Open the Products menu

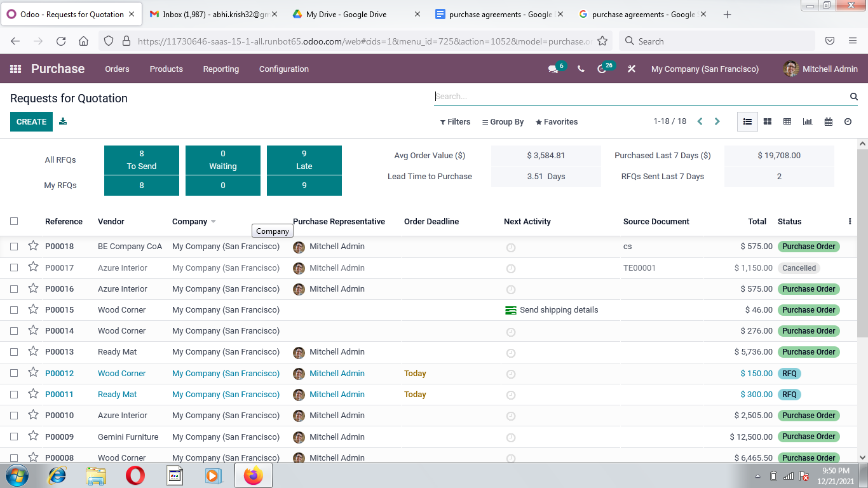coord(166,69)
